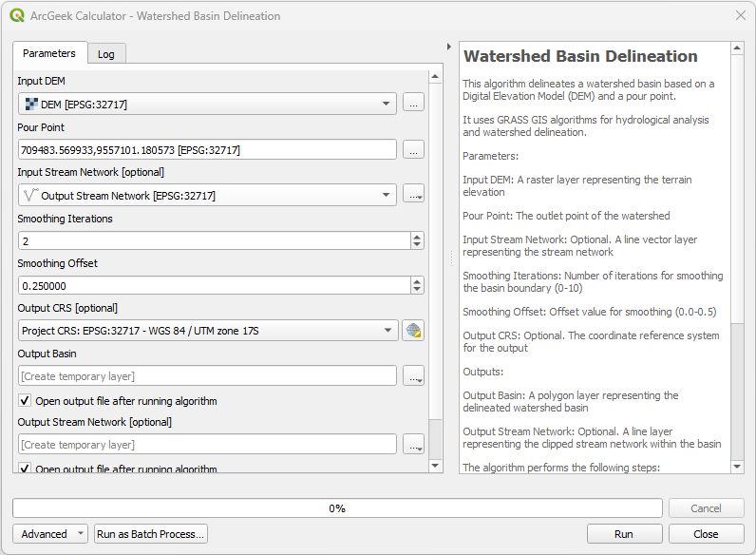The height and width of the screenshot is (555, 756).
Task: Switch to the Log tab
Action: click(106, 54)
